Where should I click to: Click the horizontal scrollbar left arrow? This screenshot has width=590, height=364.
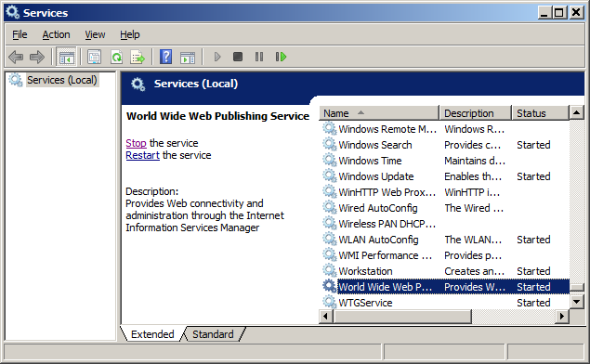[325, 317]
